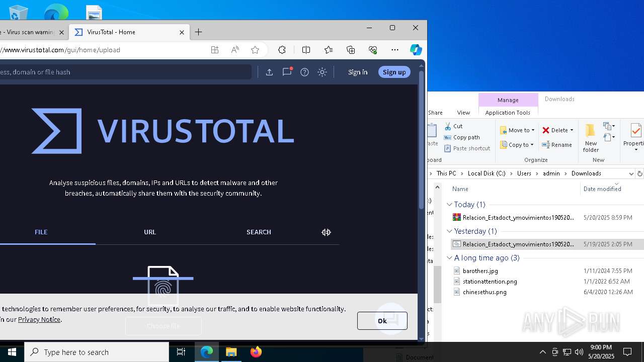Image resolution: width=644 pixels, height=362 pixels.
Task: Click Copy path in Explorer ribbon
Action: click(462, 137)
